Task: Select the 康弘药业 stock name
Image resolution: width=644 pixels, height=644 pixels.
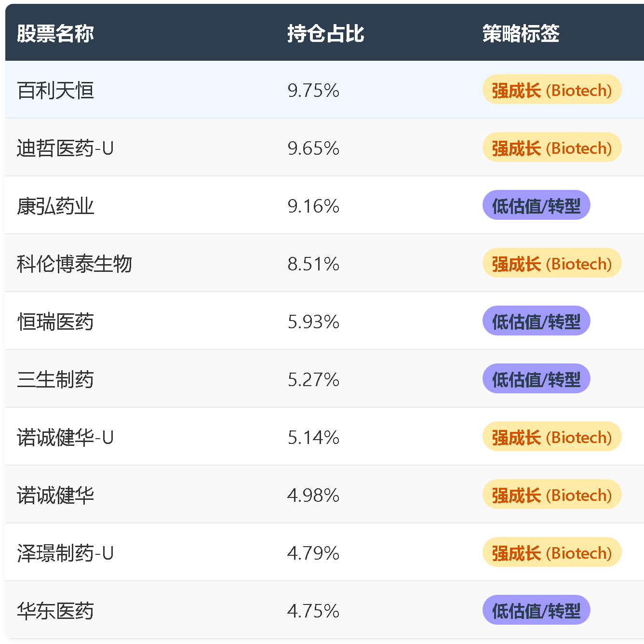Action: 55,206
